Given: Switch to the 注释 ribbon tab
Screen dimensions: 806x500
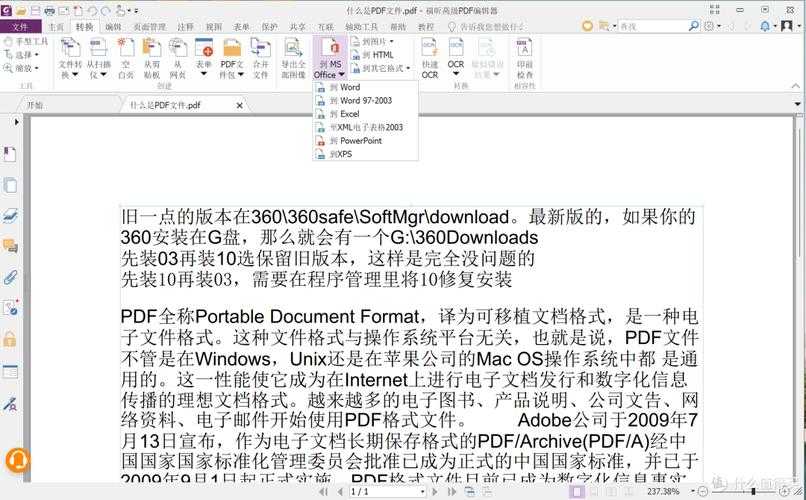Looking at the screenshot, I should click(185, 26).
